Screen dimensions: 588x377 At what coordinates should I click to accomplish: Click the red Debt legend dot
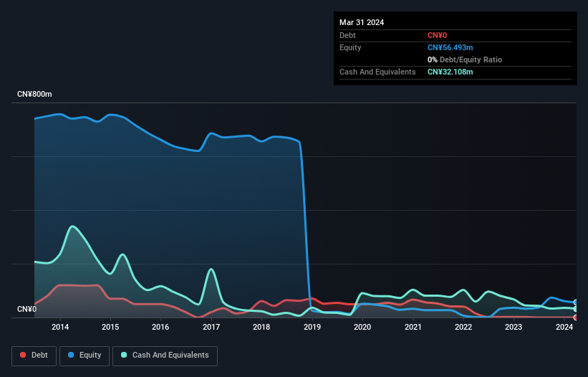pyautogui.click(x=23, y=355)
